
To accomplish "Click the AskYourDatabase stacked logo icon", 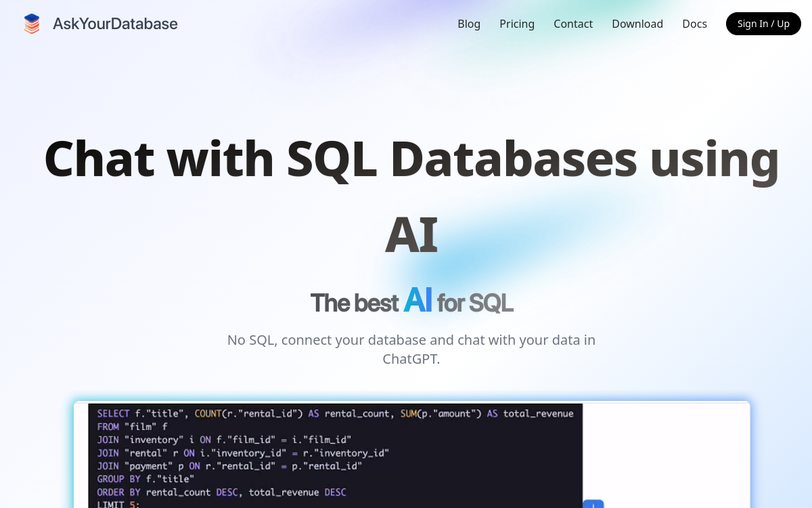I will pyautogui.click(x=32, y=24).
